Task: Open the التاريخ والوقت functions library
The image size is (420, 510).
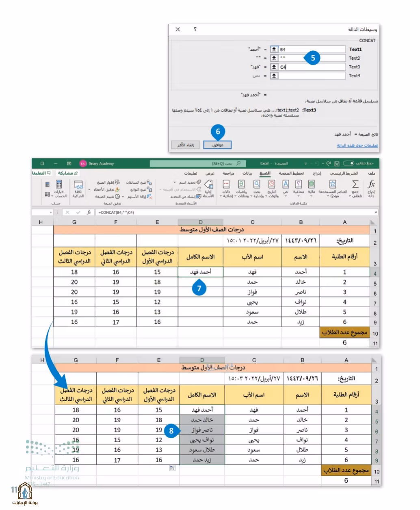Action: click(272, 189)
